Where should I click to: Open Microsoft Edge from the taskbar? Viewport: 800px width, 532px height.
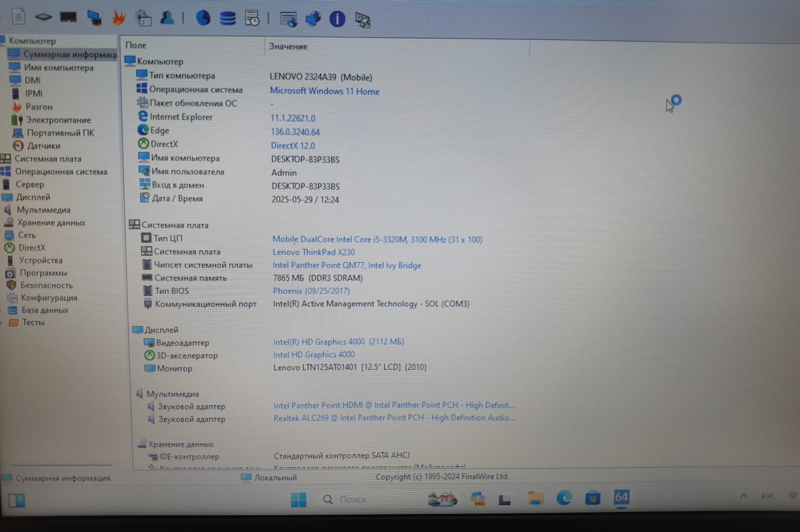coord(564,499)
